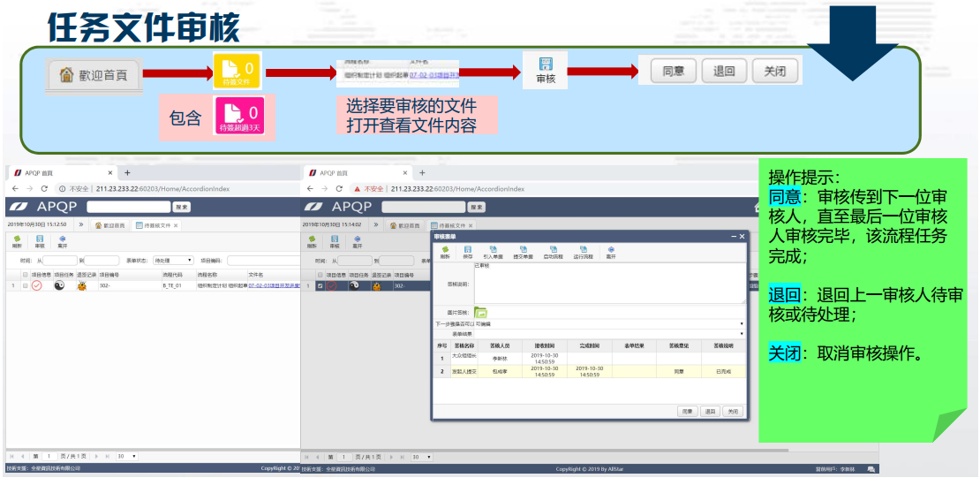Click 刷新 page toolbar icon in right browser window
Viewport: 980px width, 478px height.
pyautogui.click(x=312, y=242)
